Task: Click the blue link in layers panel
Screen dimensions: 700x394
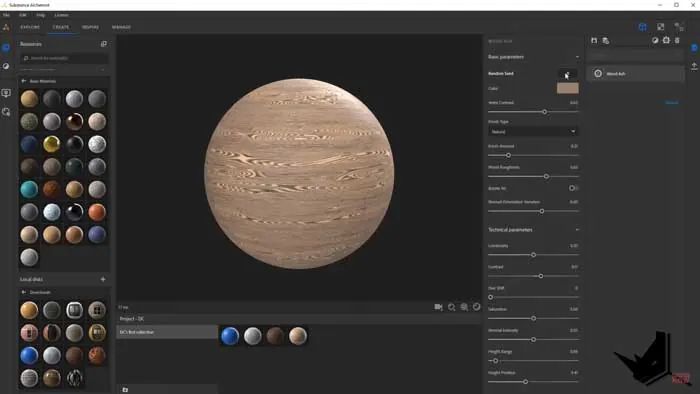Action: (672, 103)
